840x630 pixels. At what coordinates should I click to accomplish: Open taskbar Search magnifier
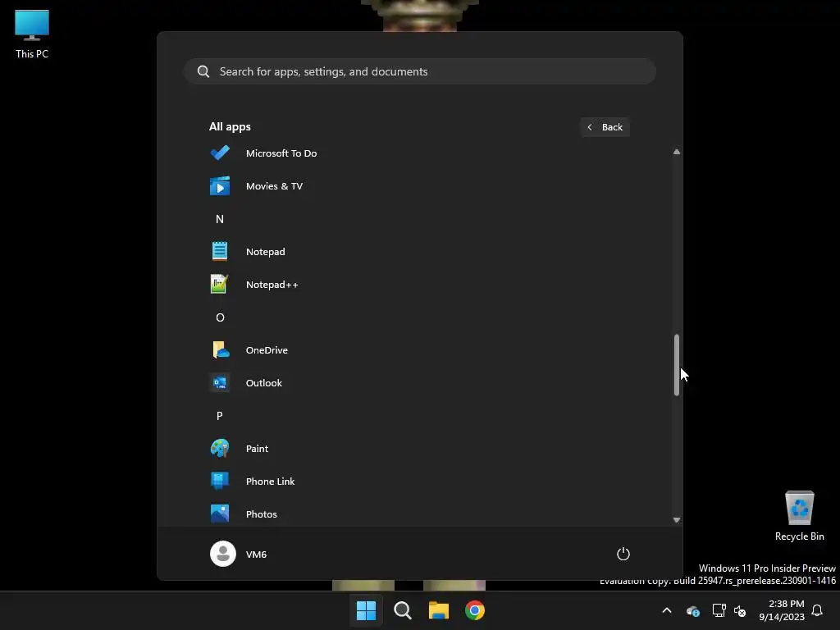(x=402, y=610)
